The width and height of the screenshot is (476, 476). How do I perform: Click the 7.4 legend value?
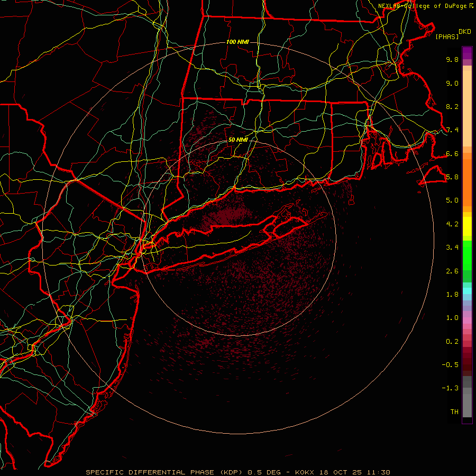[452, 130]
